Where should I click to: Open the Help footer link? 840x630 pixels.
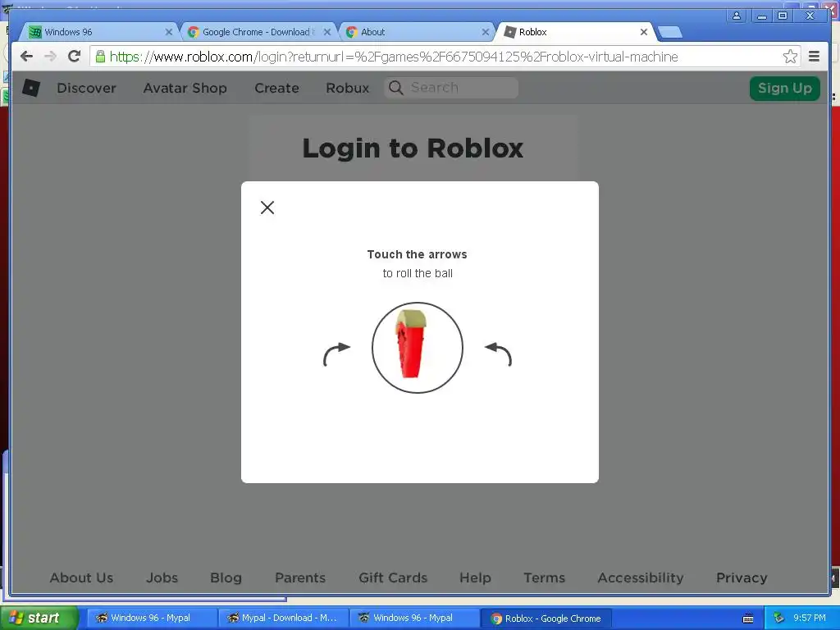click(475, 577)
